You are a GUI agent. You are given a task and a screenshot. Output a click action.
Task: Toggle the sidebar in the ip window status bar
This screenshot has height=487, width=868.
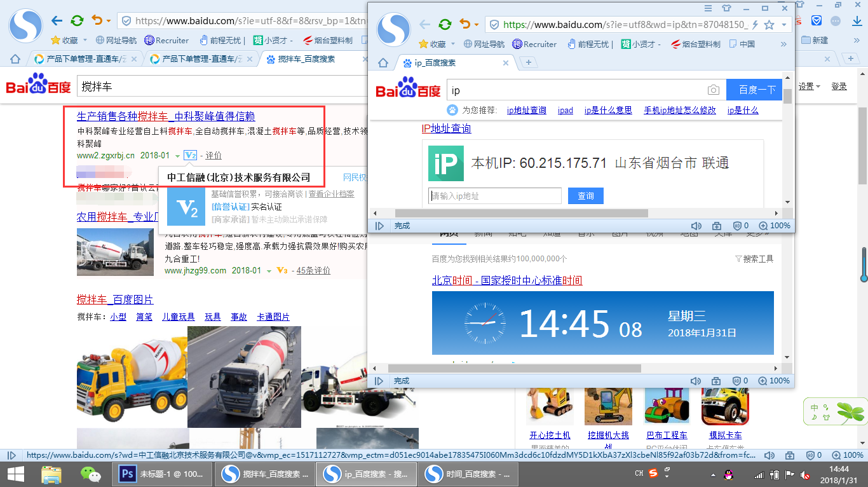[379, 226]
